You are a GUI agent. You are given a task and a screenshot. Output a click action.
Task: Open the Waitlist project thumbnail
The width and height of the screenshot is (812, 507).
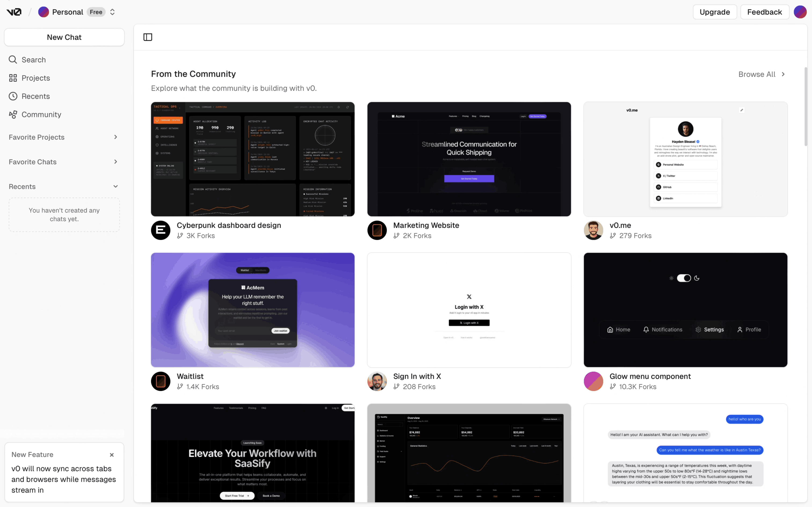[253, 310]
